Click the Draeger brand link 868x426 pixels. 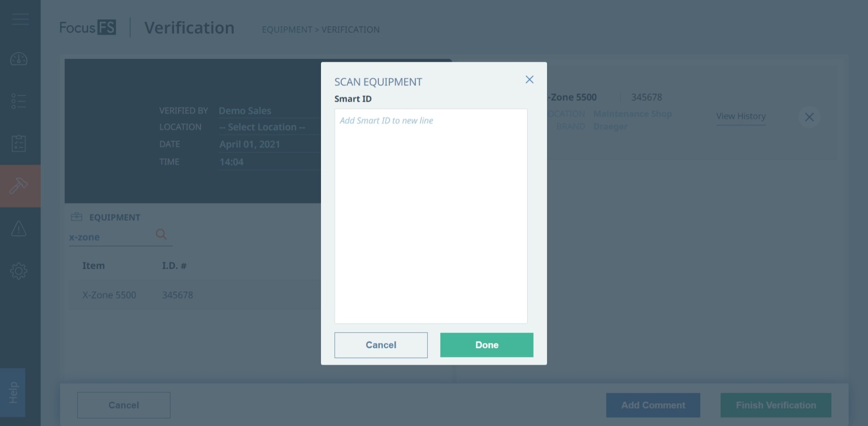point(610,127)
